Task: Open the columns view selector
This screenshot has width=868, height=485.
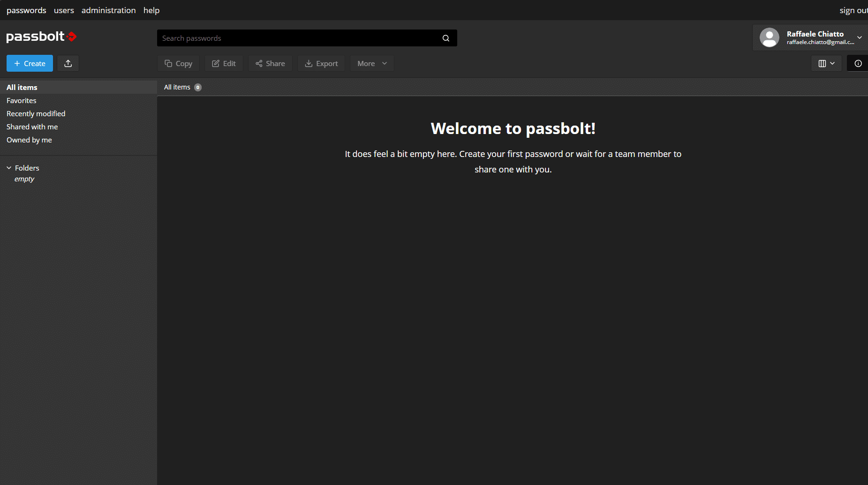Action: click(826, 63)
